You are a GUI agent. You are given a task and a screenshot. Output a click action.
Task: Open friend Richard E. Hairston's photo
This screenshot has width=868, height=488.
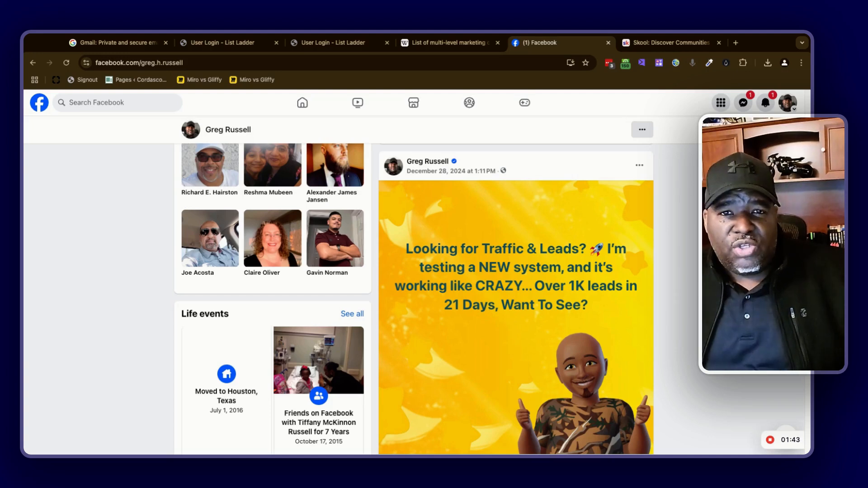click(210, 165)
